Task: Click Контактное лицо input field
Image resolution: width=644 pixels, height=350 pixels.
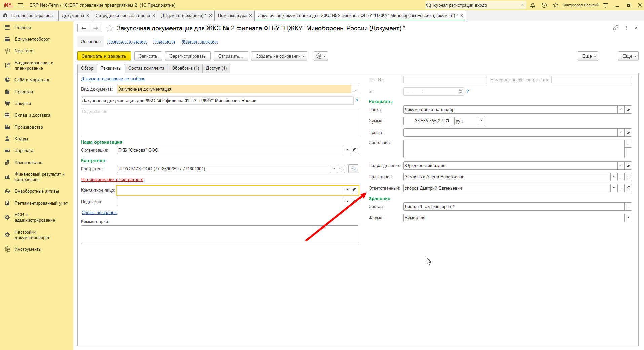Action: tap(230, 190)
